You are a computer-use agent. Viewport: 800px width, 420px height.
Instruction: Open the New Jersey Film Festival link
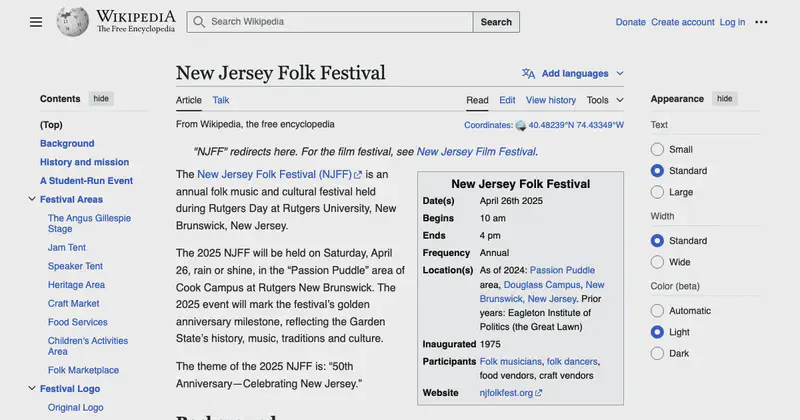tap(476, 152)
